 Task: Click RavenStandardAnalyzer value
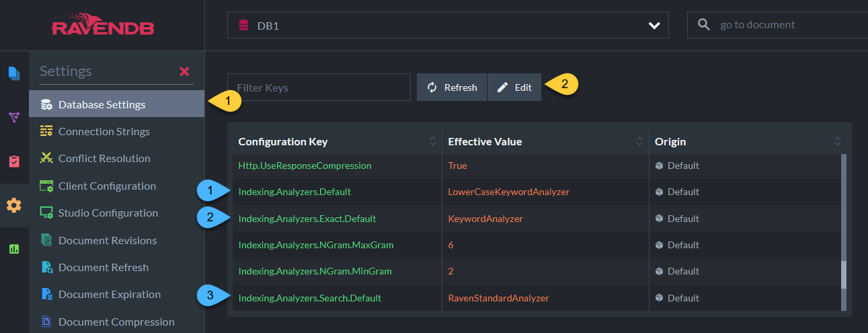pyautogui.click(x=498, y=298)
